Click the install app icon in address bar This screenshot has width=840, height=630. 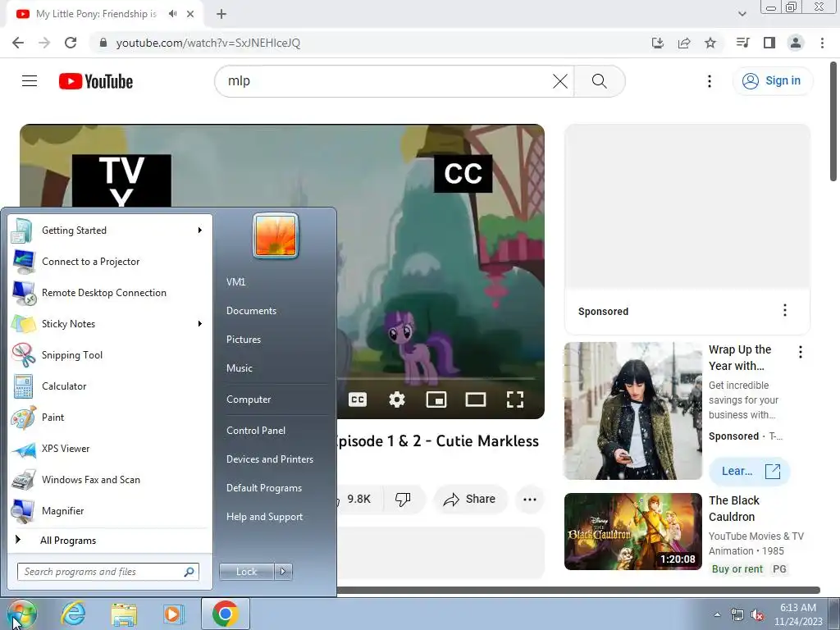[658, 43]
